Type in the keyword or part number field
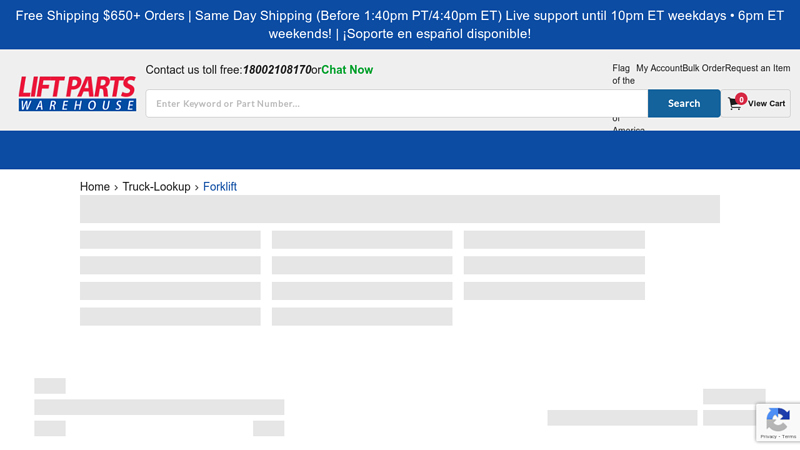Viewport: 800px width, 450px height. pyautogui.click(x=396, y=103)
